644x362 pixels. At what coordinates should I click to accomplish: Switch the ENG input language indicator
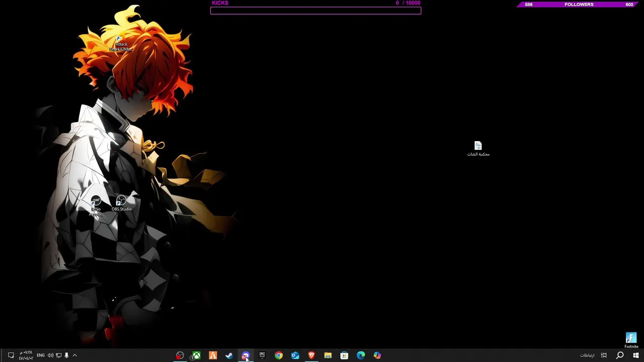coord(41,355)
